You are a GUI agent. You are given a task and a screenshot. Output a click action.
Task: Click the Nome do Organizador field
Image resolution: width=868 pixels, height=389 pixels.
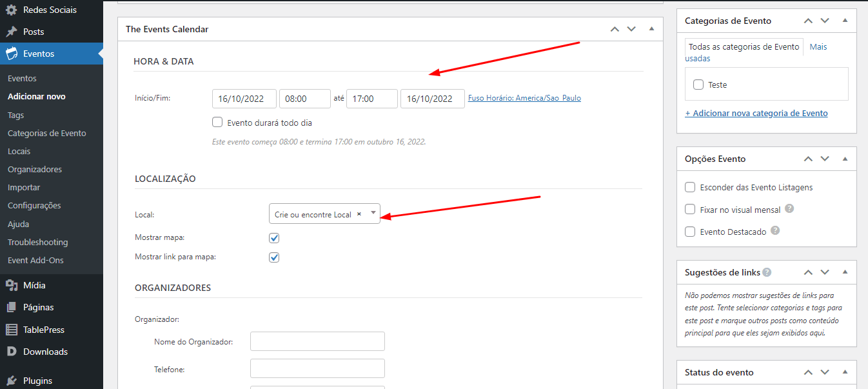317,341
